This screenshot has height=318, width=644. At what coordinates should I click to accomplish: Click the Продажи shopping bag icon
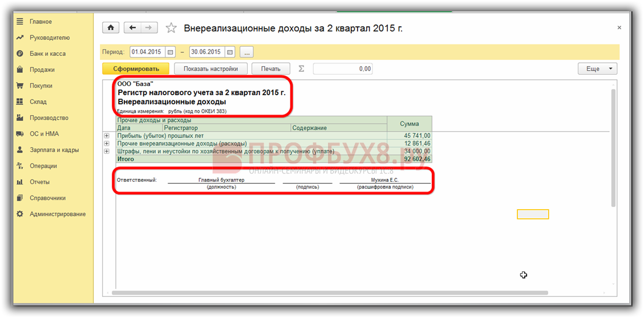click(19, 70)
